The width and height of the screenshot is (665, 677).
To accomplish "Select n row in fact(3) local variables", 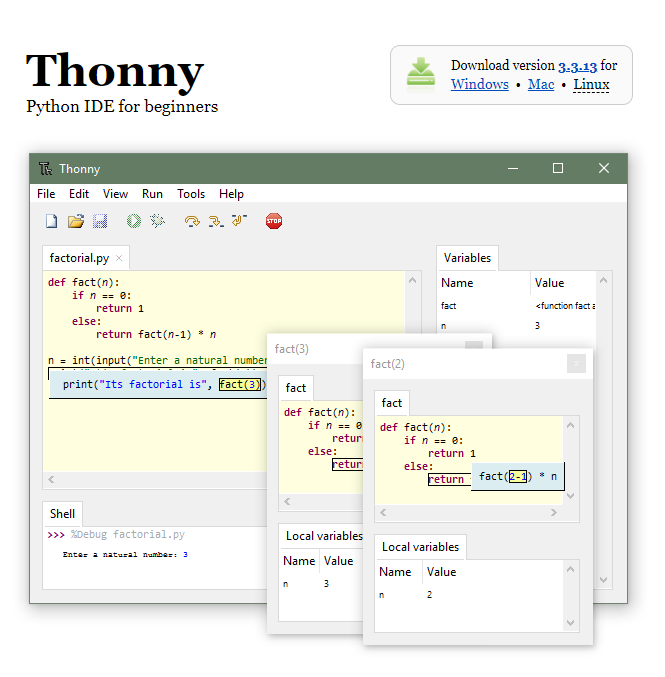I will [320, 584].
